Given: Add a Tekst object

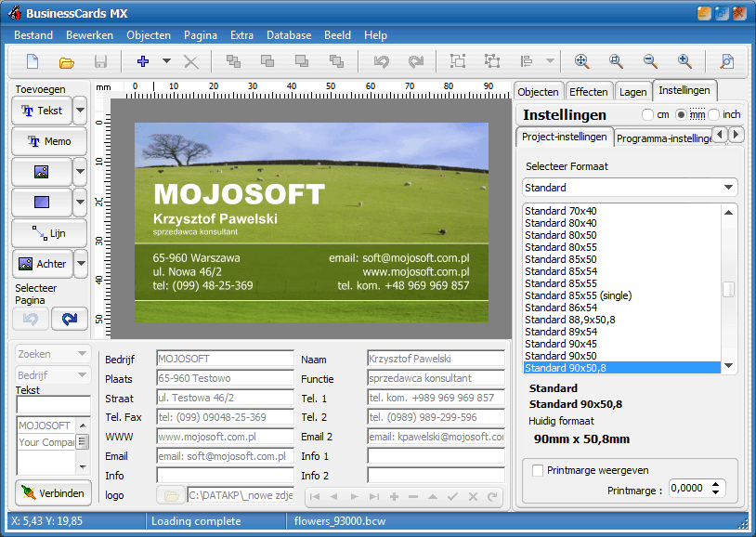Looking at the screenshot, I should coord(42,111).
